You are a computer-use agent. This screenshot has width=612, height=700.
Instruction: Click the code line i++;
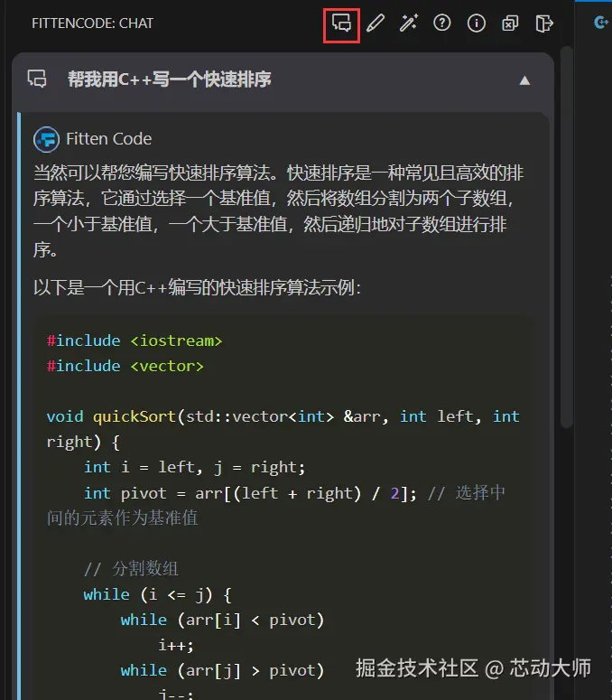point(176,645)
